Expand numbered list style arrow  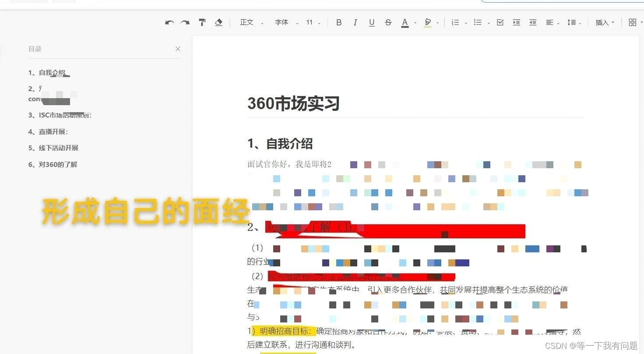click(x=466, y=23)
